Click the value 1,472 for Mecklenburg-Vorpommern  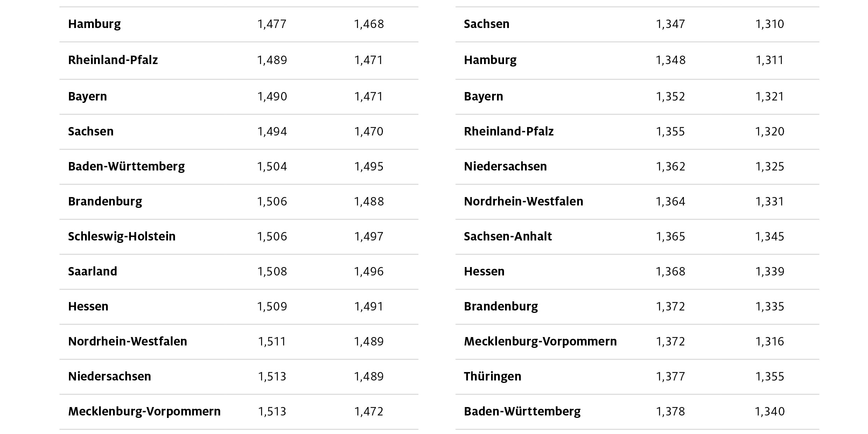click(x=369, y=412)
